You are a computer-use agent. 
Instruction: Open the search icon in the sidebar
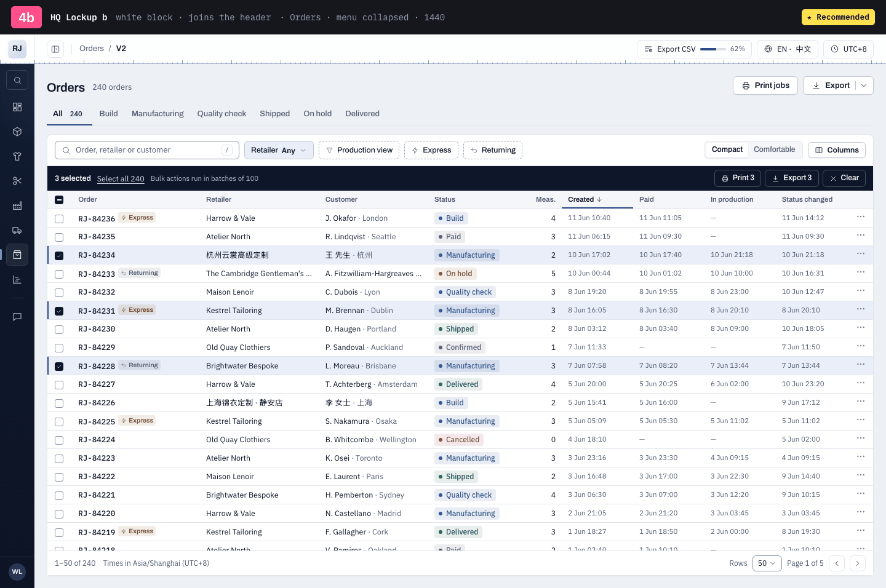tap(17, 80)
